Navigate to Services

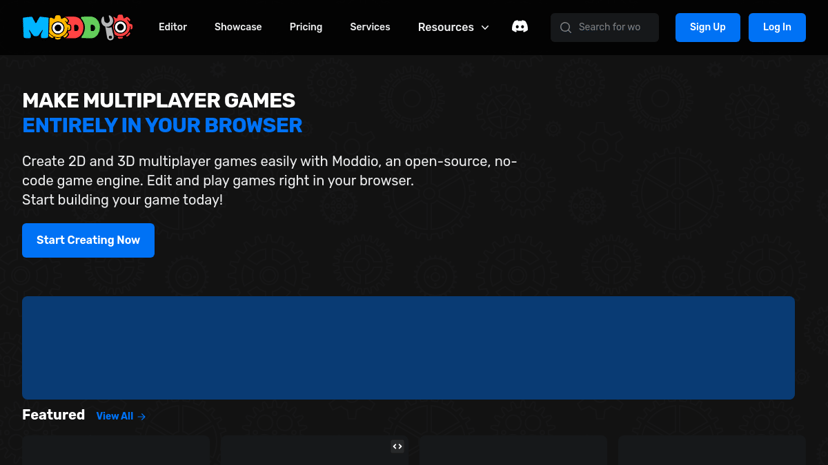click(370, 27)
